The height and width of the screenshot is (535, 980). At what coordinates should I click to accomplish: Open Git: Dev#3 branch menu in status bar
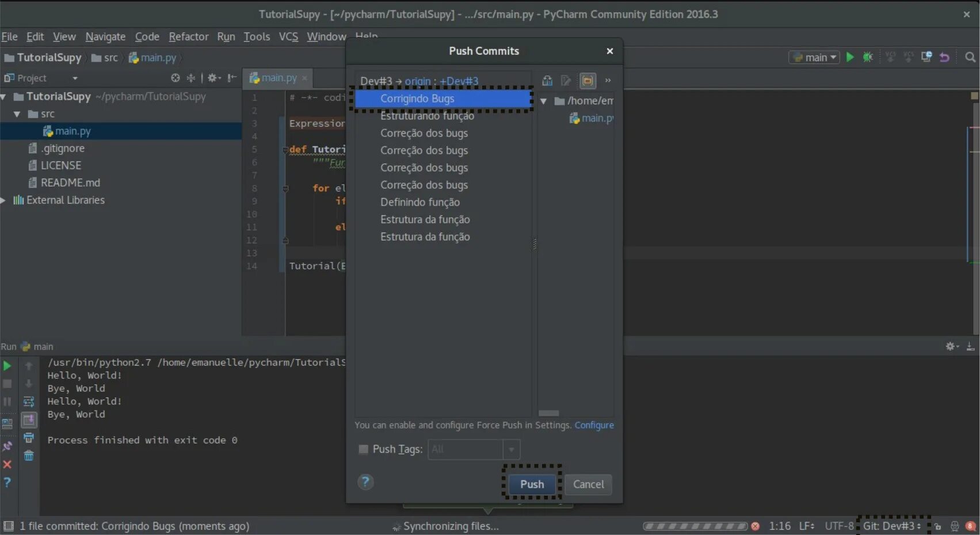click(892, 526)
